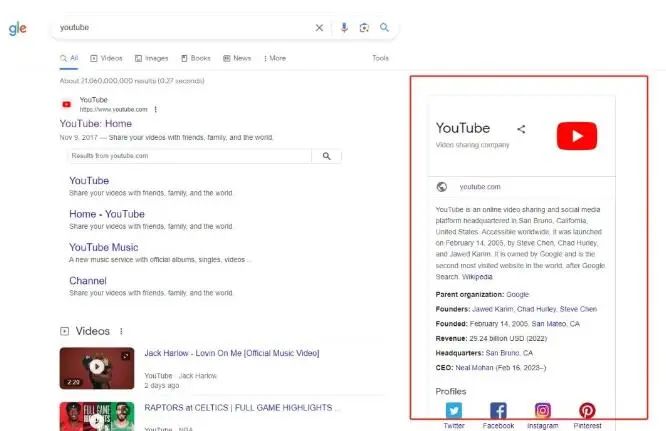This screenshot has width=666, height=431.
Task: Click the magnifier search button in the search bar
Action: pyautogui.click(x=384, y=27)
